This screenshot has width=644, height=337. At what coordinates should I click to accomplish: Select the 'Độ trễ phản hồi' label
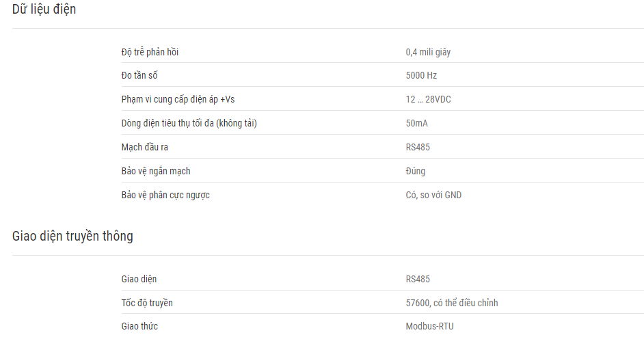coord(150,52)
